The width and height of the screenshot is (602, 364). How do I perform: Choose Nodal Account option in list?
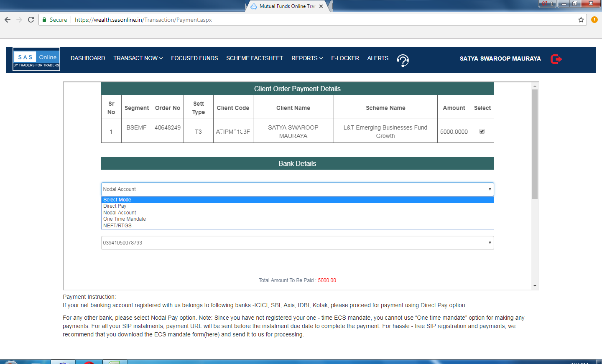coord(297,213)
